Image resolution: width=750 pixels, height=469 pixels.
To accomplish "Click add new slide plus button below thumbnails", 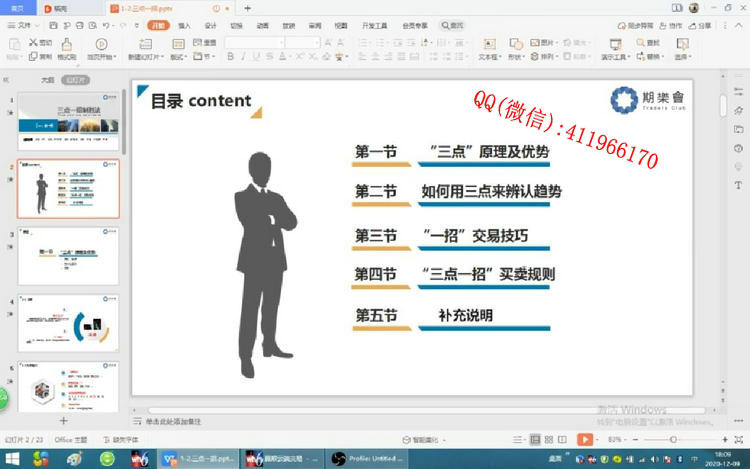I will [64, 422].
